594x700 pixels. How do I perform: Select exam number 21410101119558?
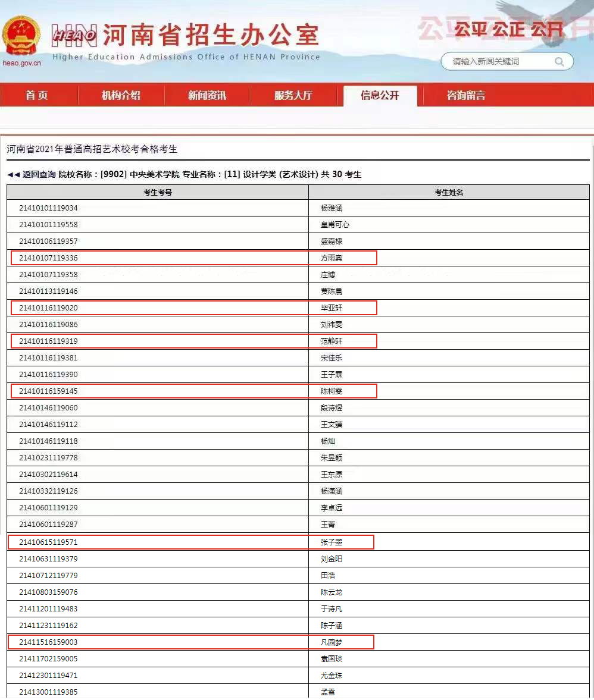click(48, 225)
